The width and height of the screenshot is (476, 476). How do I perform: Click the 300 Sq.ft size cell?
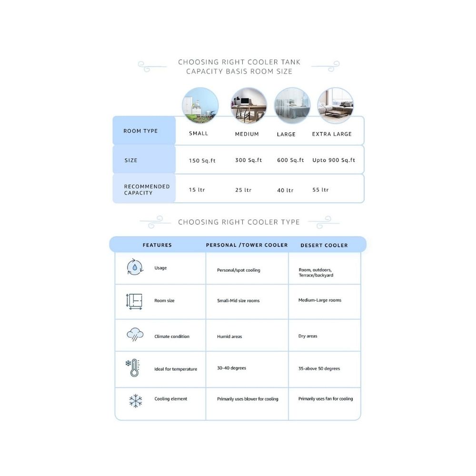point(248,160)
